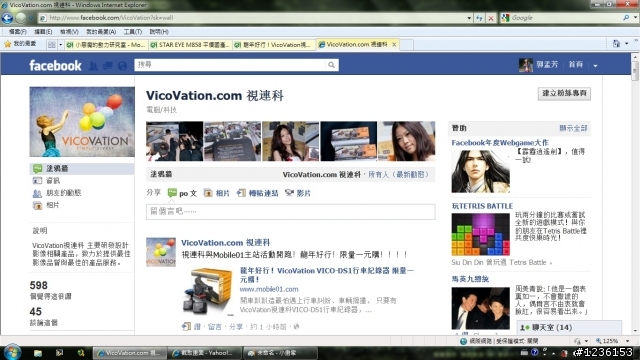
Task: Open the last photo strip thumbnail of woman
Action: pos(407,141)
